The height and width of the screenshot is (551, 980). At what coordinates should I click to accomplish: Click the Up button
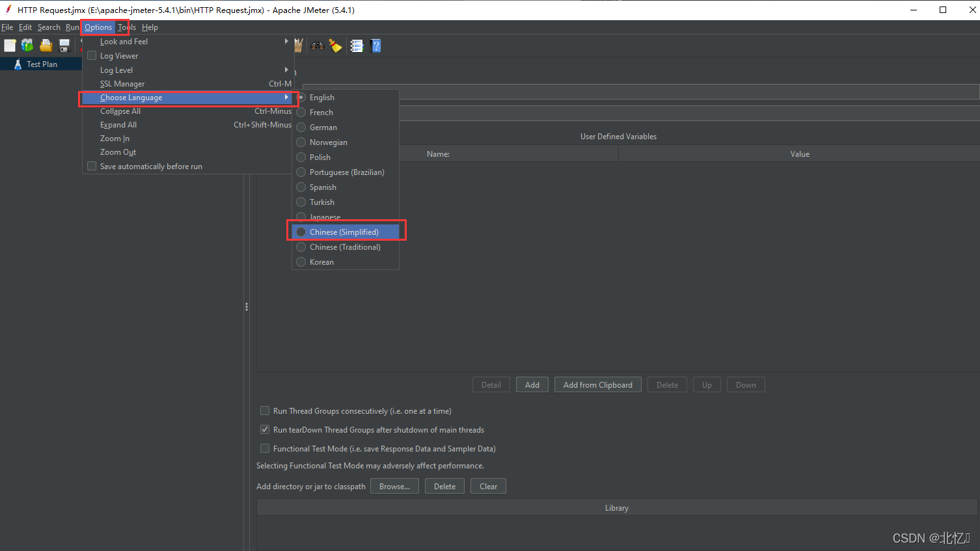[x=707, y=385]
